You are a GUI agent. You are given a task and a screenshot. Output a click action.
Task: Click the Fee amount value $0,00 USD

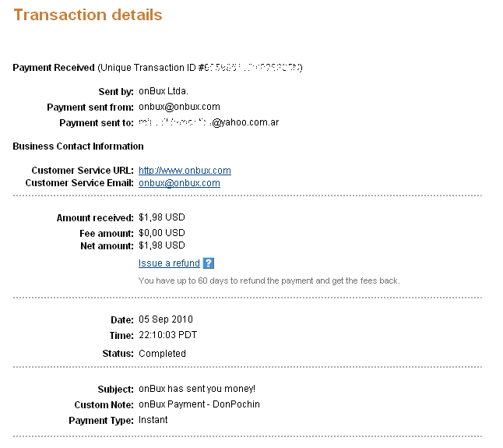click(162, 233)
